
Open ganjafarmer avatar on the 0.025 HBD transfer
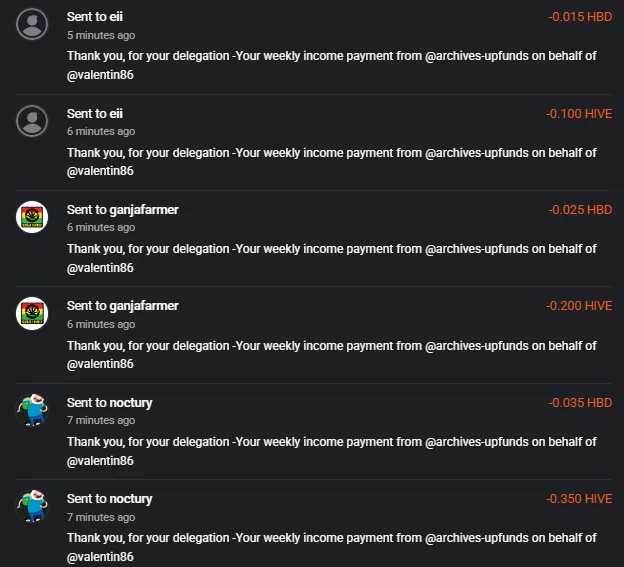point(32,217)
